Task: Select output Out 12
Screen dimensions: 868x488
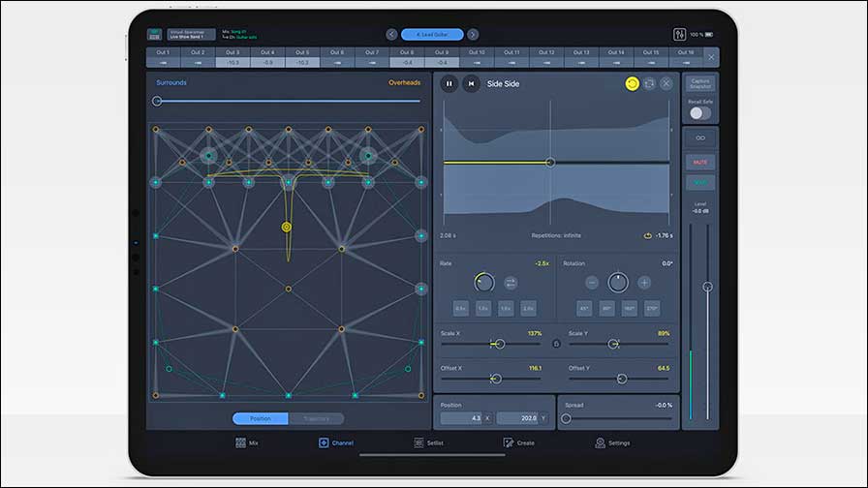Action: (546, 57)
